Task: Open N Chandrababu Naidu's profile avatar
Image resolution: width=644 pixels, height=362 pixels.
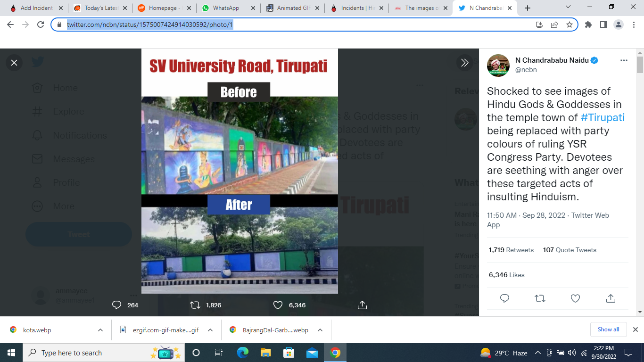Action: [x=498, y=65]
